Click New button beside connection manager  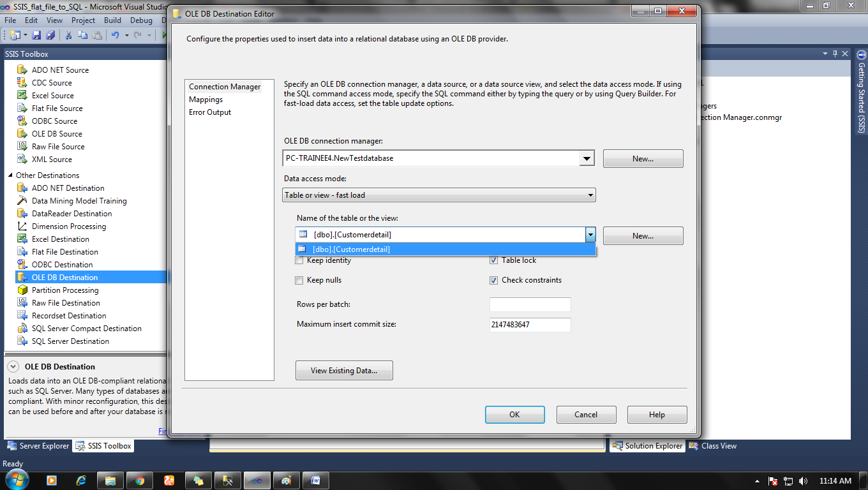click(x=643, y=159)
